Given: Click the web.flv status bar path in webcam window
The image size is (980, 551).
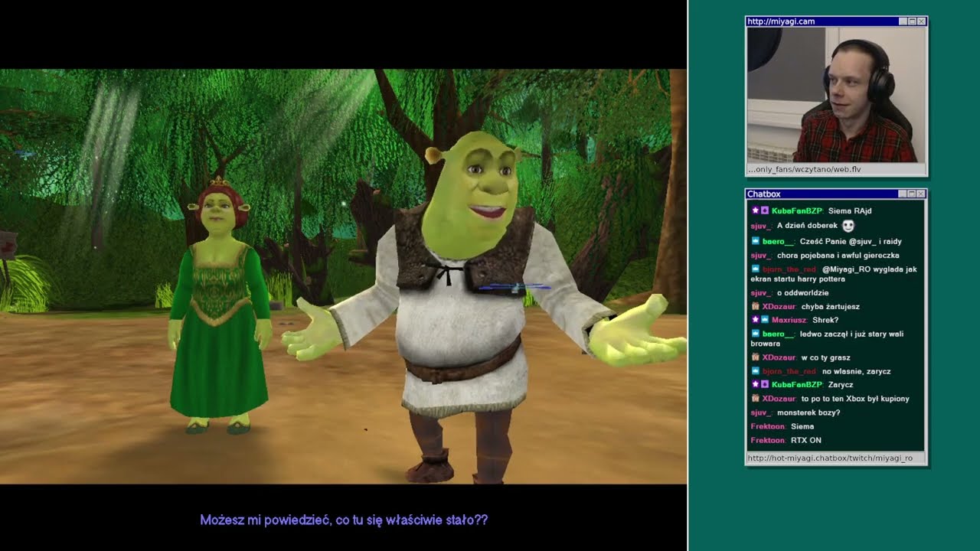Looking at the screenshot, I should coord(836,169).
